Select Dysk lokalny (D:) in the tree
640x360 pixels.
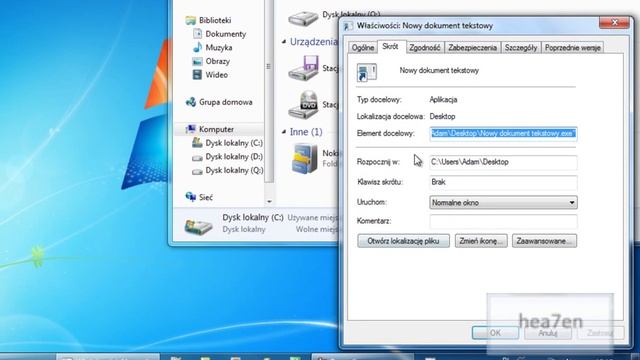[234, 157]
